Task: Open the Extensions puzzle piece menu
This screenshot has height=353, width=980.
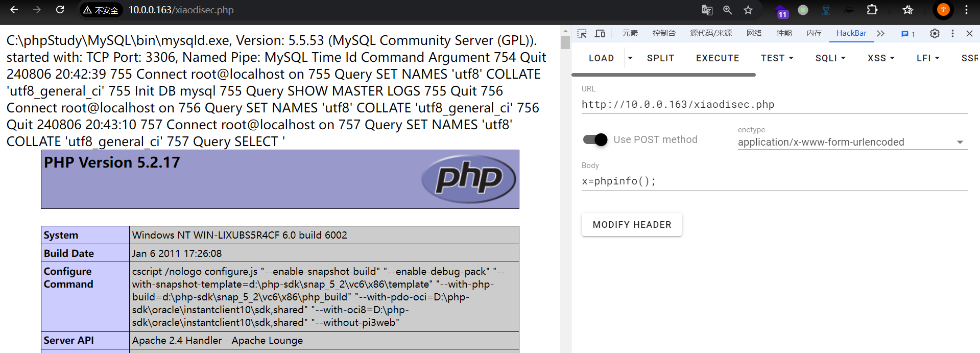Action: tap(872, 10)
